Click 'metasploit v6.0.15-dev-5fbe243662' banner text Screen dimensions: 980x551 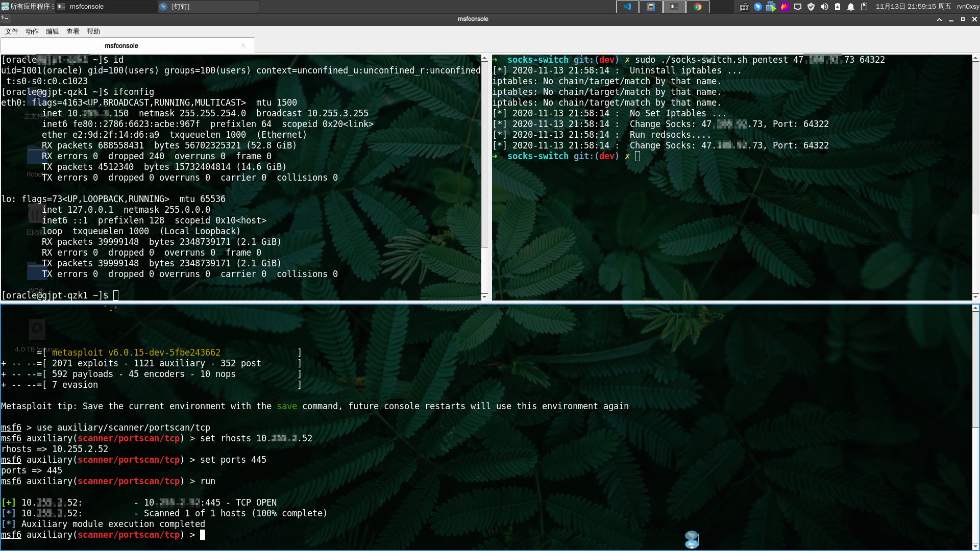point(136,353)
